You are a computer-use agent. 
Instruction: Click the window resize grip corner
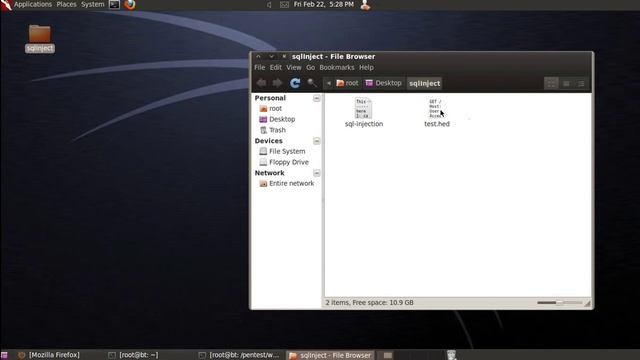tap(588, 304)
